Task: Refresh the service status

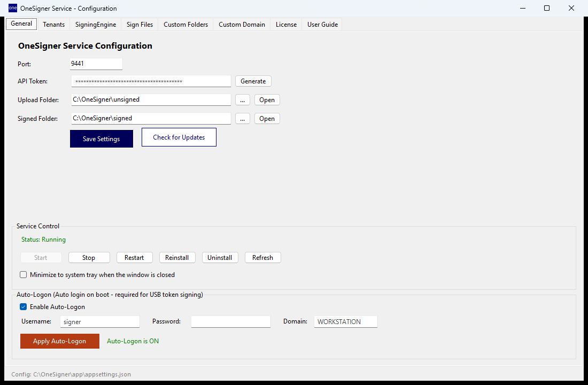Action: pyautogui.click(x=262, y=257)
